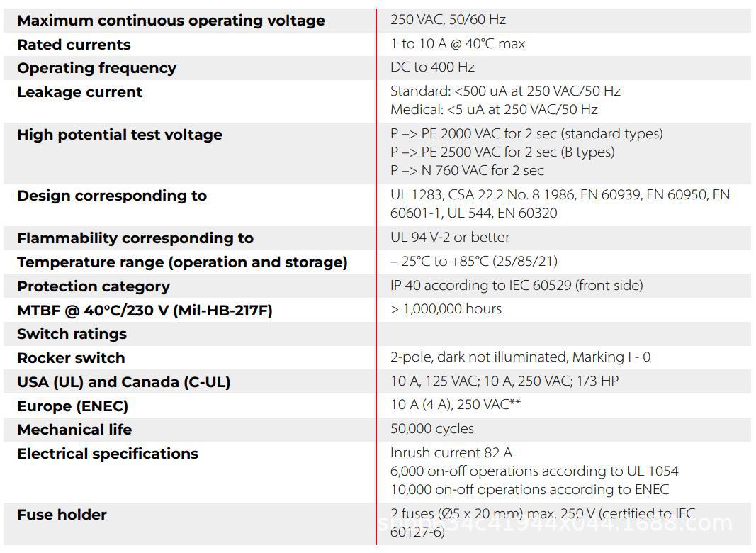Click the "Fuse holder" row label

click(62, 515)
